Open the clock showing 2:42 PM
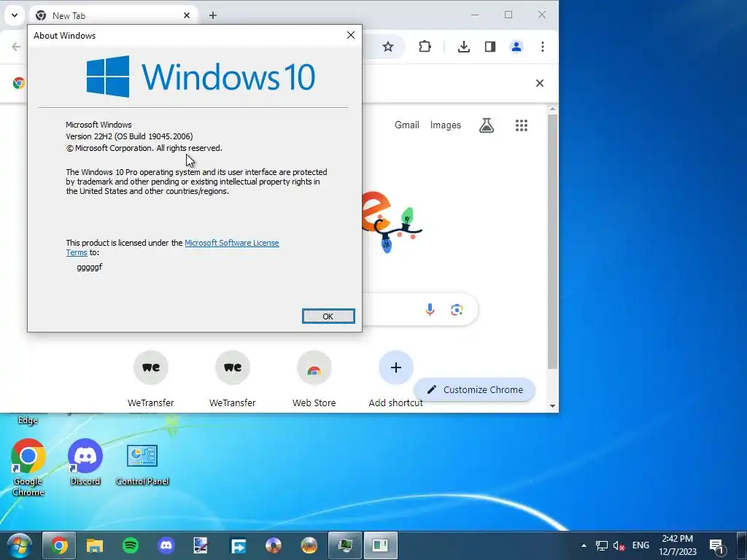This screenshot has height=560, width=747. coord(678,545)
